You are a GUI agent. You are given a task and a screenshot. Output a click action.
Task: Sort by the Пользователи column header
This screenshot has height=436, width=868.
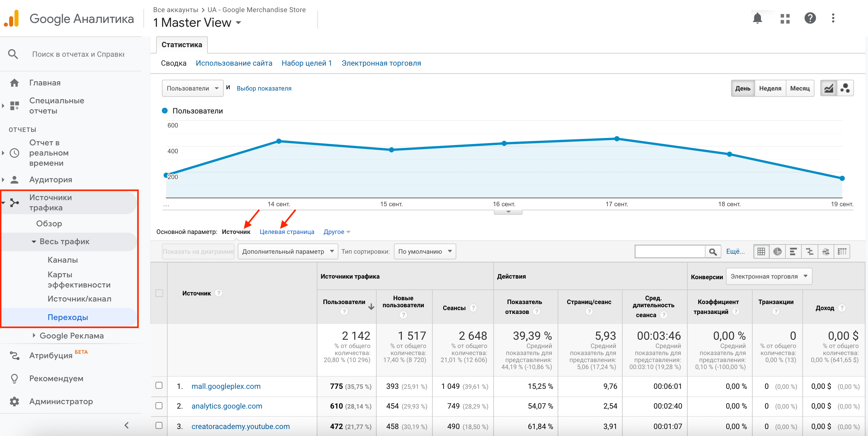point(344,302)
